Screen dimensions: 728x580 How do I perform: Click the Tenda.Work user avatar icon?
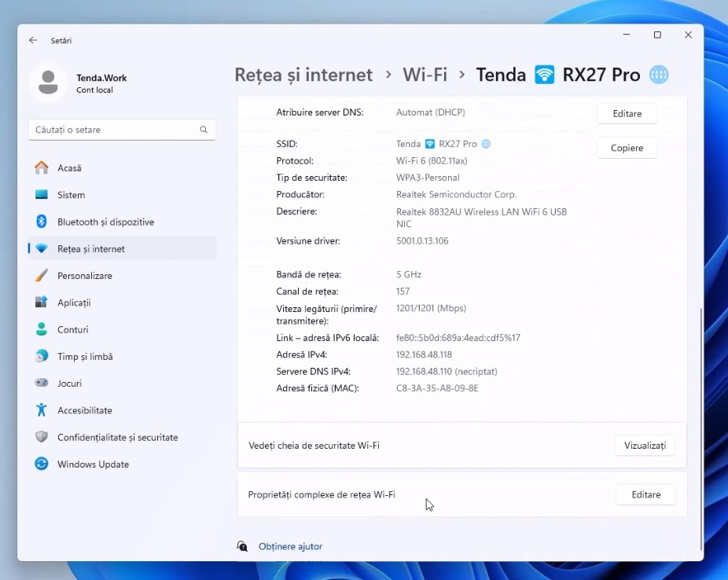click(48, 83)
